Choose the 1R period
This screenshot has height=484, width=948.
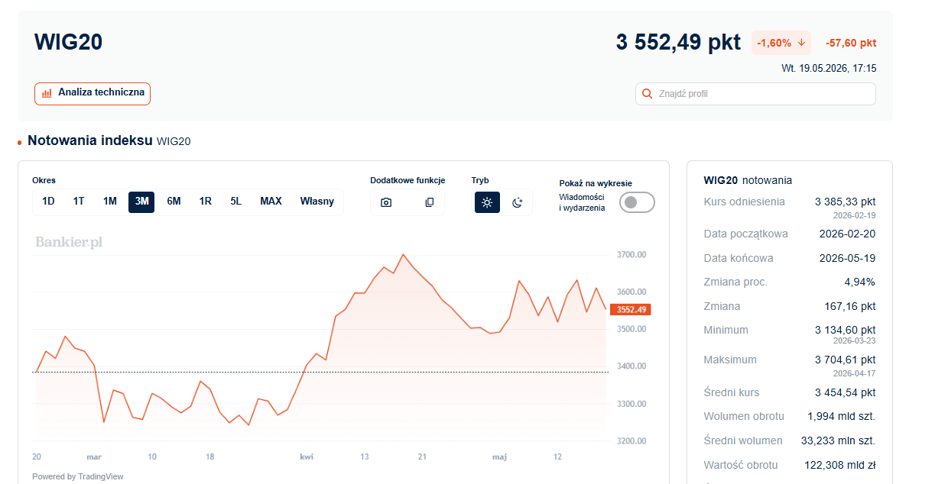click(206, 201)
